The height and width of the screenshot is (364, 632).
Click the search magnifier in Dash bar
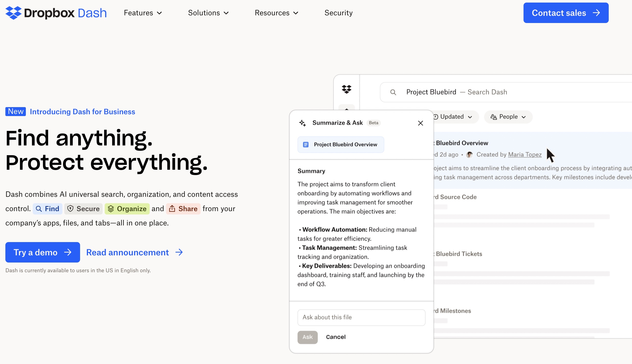click(x=393, y=92)
